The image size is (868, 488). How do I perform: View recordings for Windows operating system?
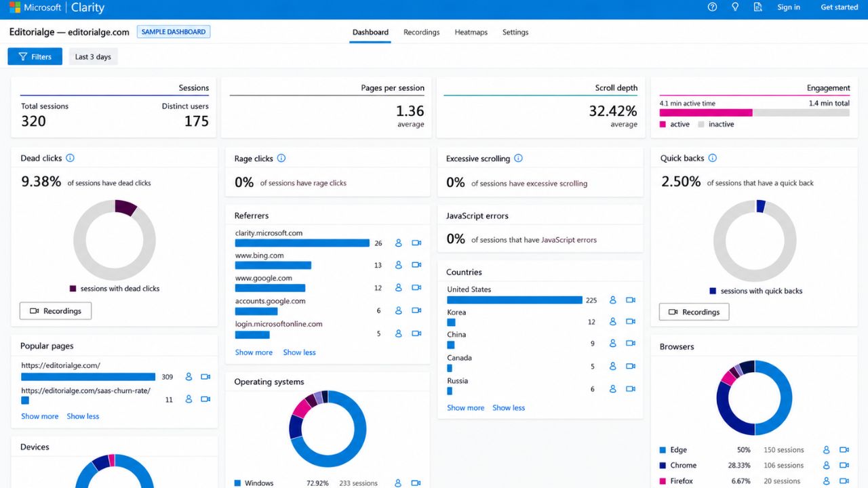coord(416,483)
